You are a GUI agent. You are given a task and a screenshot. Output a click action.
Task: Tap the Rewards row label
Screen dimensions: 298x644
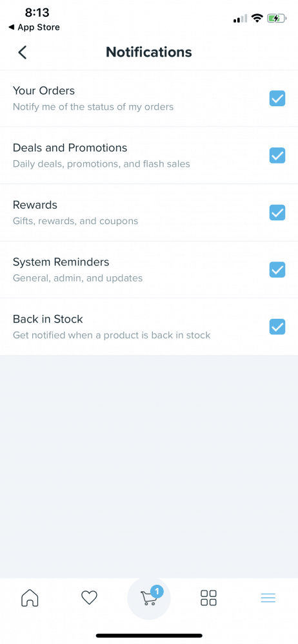pos(35,205)
